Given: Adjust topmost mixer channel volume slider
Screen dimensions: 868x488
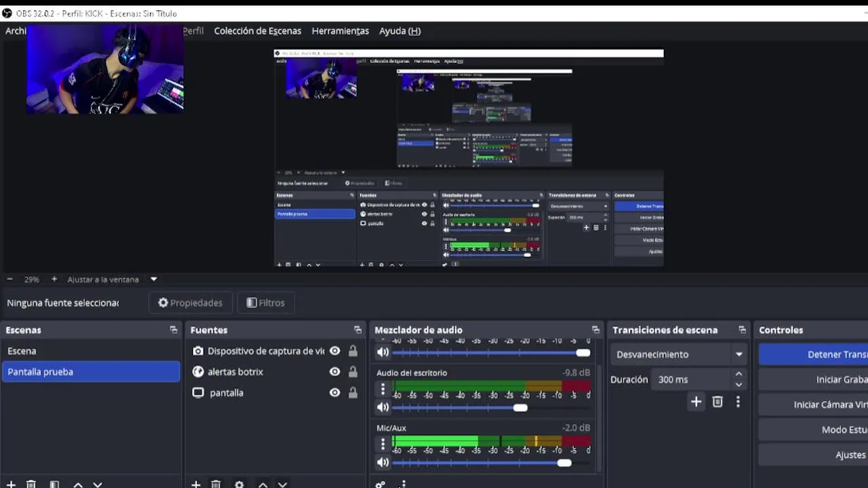Looking at the screenshot, I should [583, 352].
